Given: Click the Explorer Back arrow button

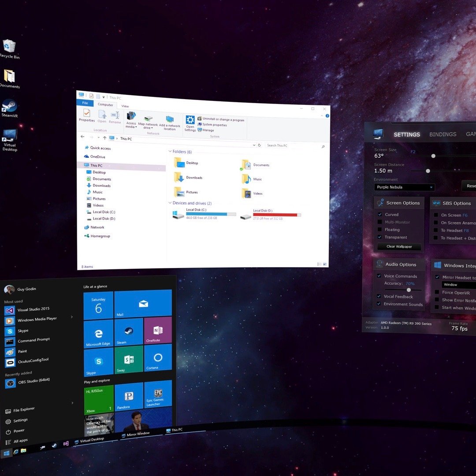Looking at the screenshot, I should pyautogui.click(x=82, y=137).
